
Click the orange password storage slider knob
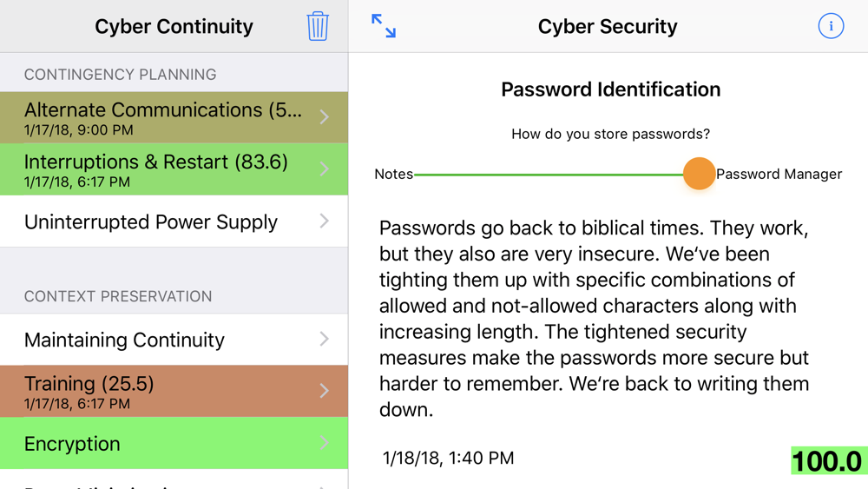click(x=699, y=174)
